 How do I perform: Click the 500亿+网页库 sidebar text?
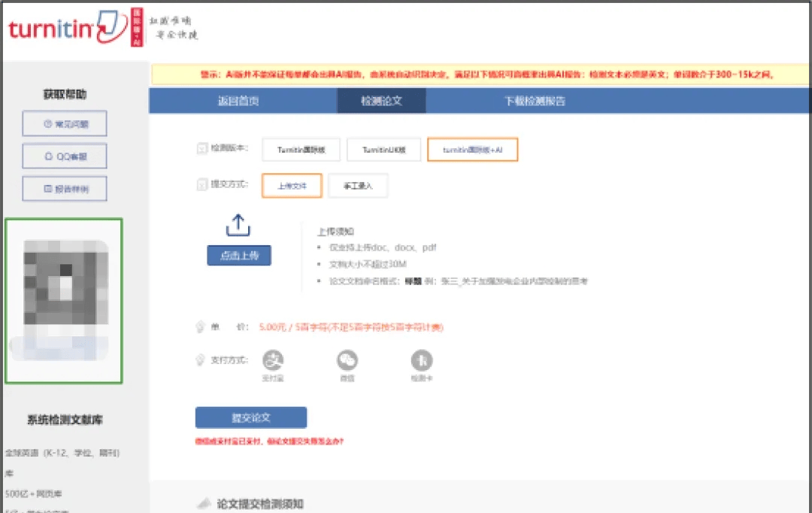(33, 494)
